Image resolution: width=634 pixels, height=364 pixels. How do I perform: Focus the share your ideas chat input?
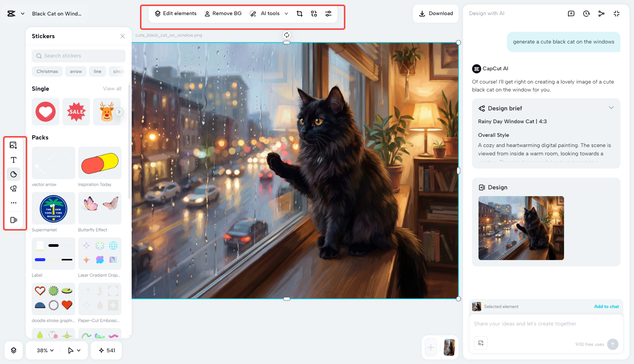[546, 324]
